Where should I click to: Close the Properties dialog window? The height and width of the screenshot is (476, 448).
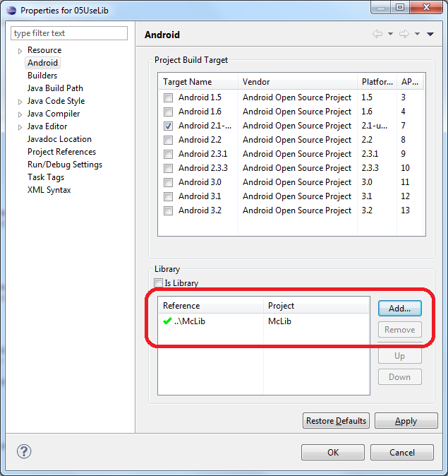click(x=426, y=7)
